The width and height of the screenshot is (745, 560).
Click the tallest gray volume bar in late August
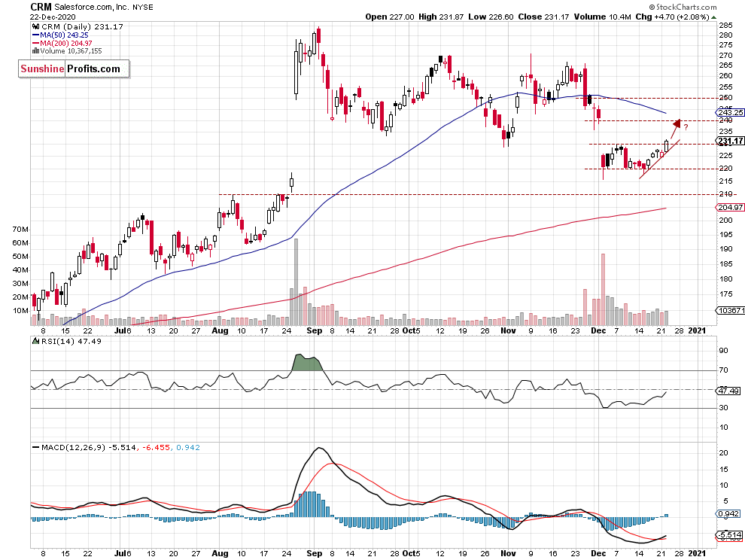pos(296,282)
